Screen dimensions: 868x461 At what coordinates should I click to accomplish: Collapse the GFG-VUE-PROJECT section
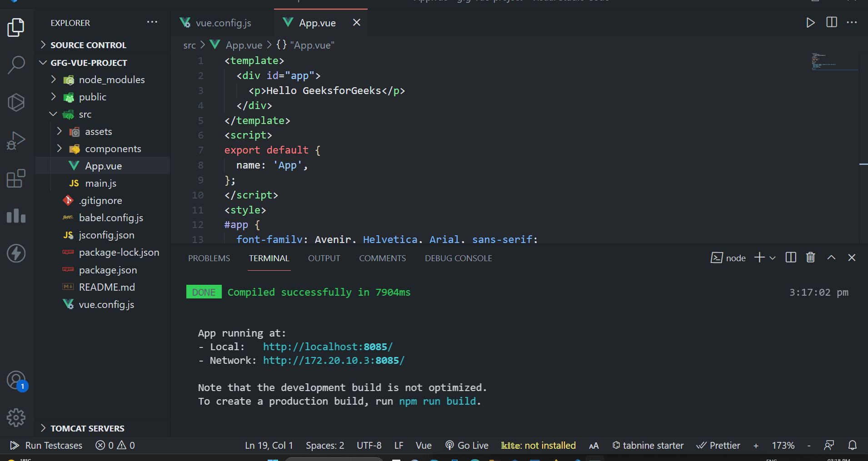103,63
